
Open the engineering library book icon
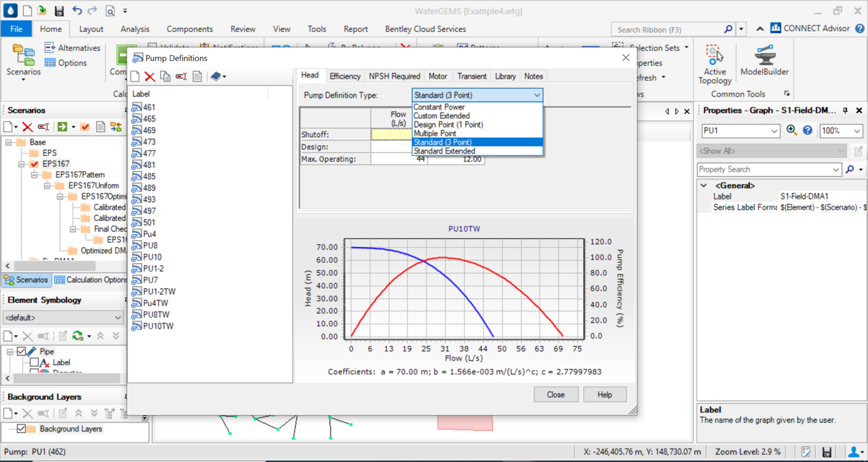(x=216, y=76)
